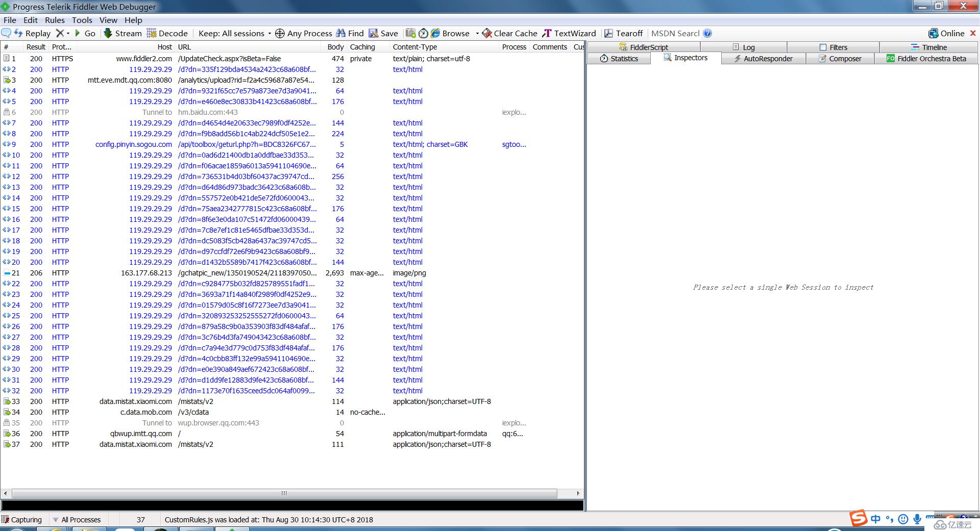Select session 21 image/png row
Viewport: 980px width, 531px height.
(x=292, y=273)
